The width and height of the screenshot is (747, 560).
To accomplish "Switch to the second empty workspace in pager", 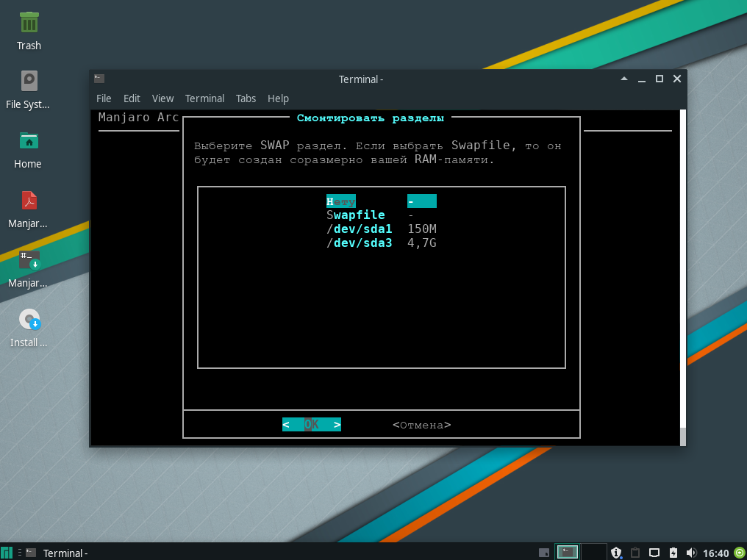I will click(x=593, y=553).
